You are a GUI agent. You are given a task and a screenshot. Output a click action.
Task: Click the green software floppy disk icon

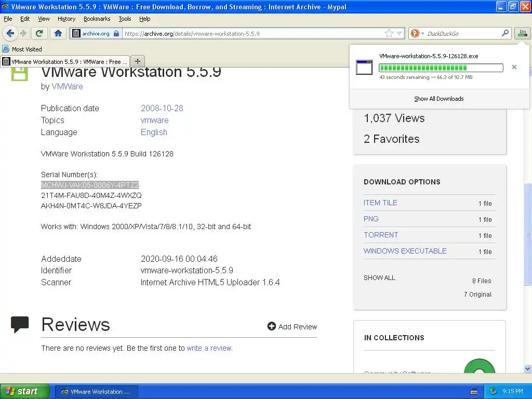19,74
